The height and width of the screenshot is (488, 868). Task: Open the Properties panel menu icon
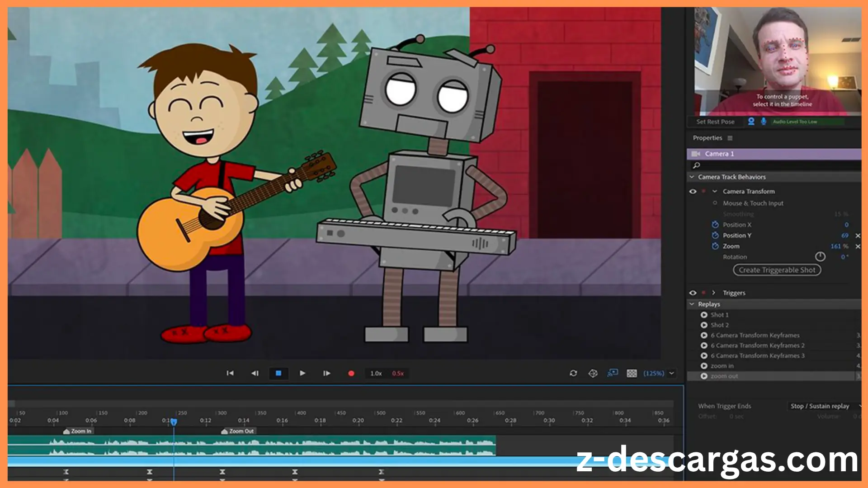tap(730, 138)
